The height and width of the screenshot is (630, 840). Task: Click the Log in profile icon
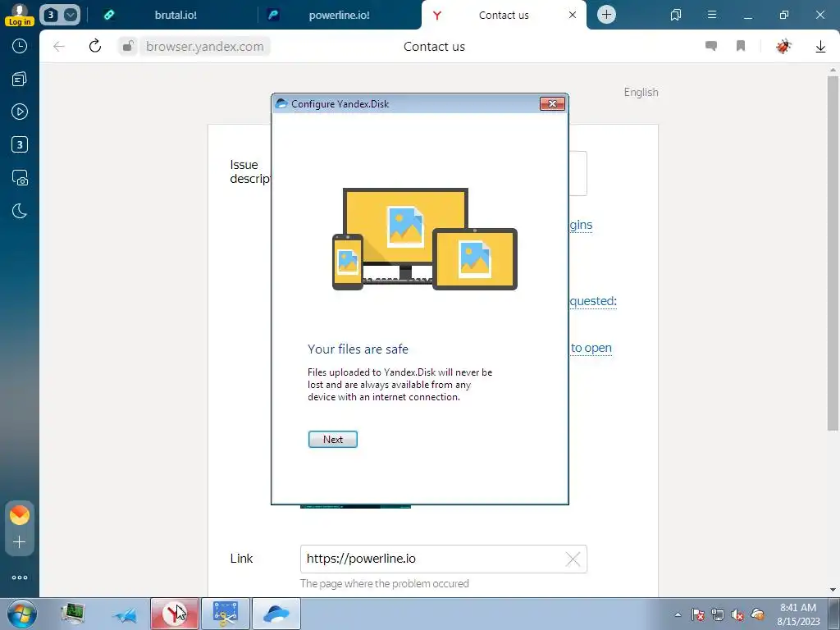20,15
